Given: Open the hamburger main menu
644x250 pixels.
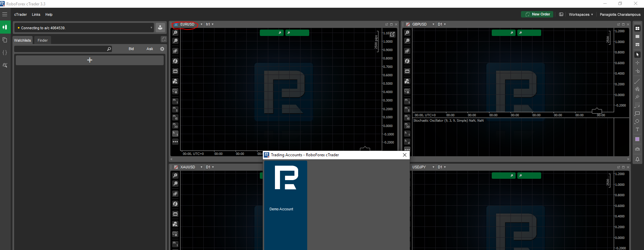Looking at the screenshot, I should [5, 14].
